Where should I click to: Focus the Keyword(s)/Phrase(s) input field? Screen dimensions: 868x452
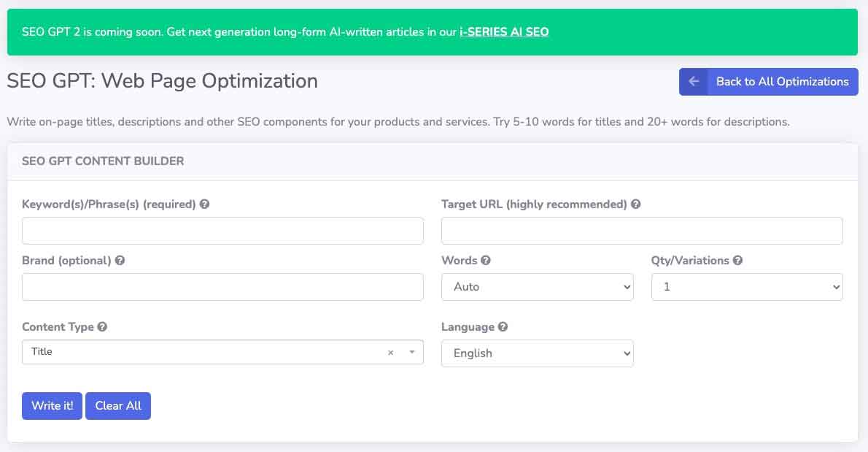pos(222,231)
